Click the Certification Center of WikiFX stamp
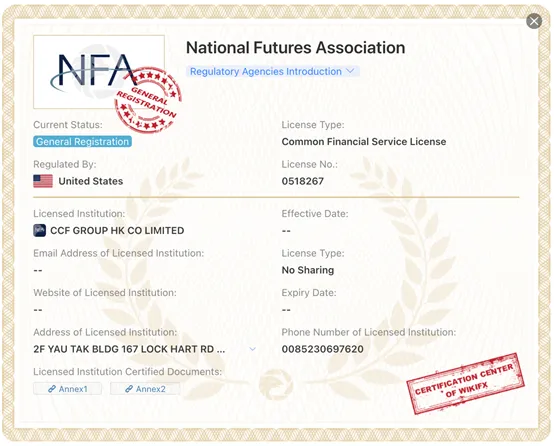This screenshot has width=554, height=446. [465, 383]
